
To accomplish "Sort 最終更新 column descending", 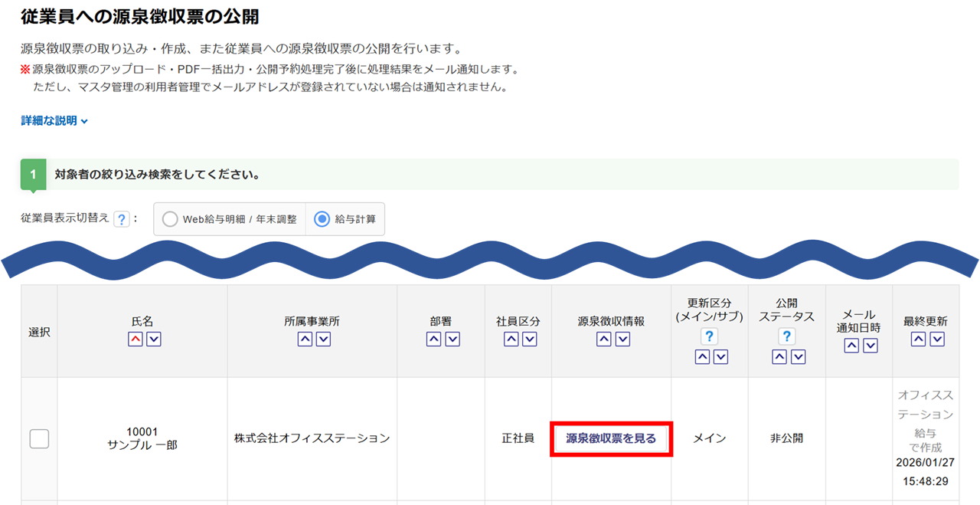I will coord(937,339).
